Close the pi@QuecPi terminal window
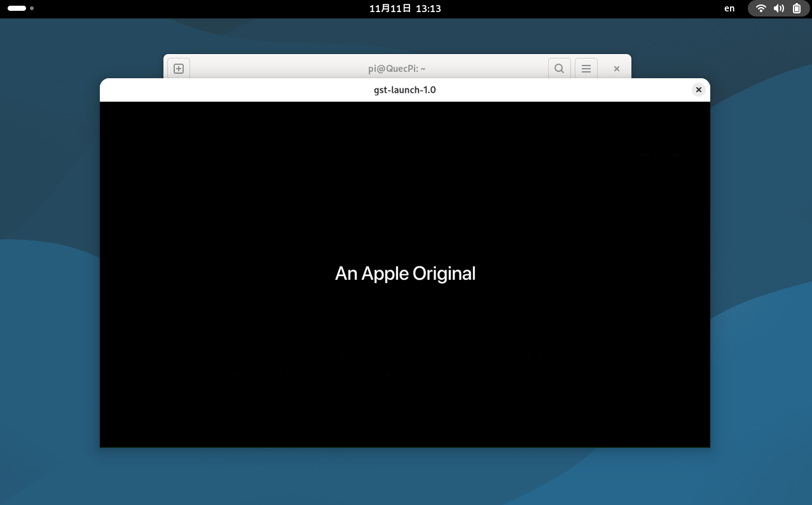 coord(616,69)
